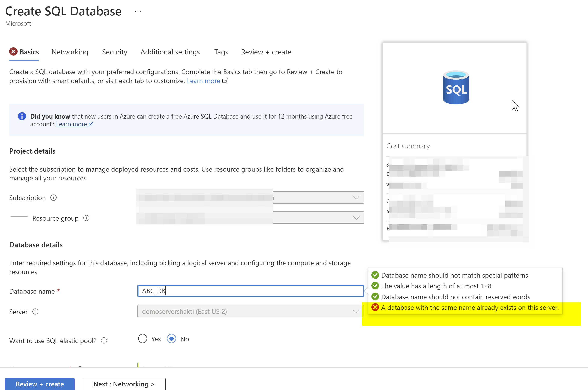
Task: Click red error icon beside name already exists message
Action: point(375,307)
